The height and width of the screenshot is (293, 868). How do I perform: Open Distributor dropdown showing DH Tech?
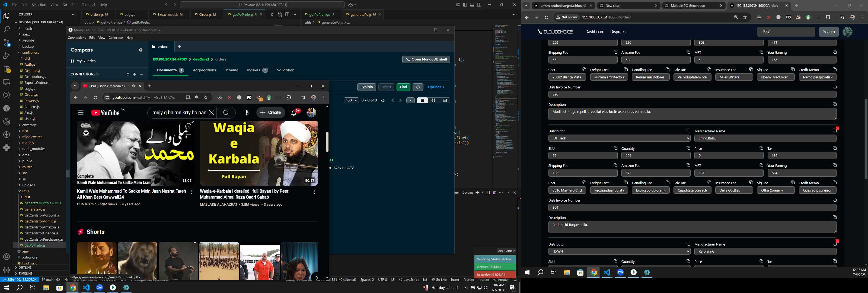coord(619,138)
